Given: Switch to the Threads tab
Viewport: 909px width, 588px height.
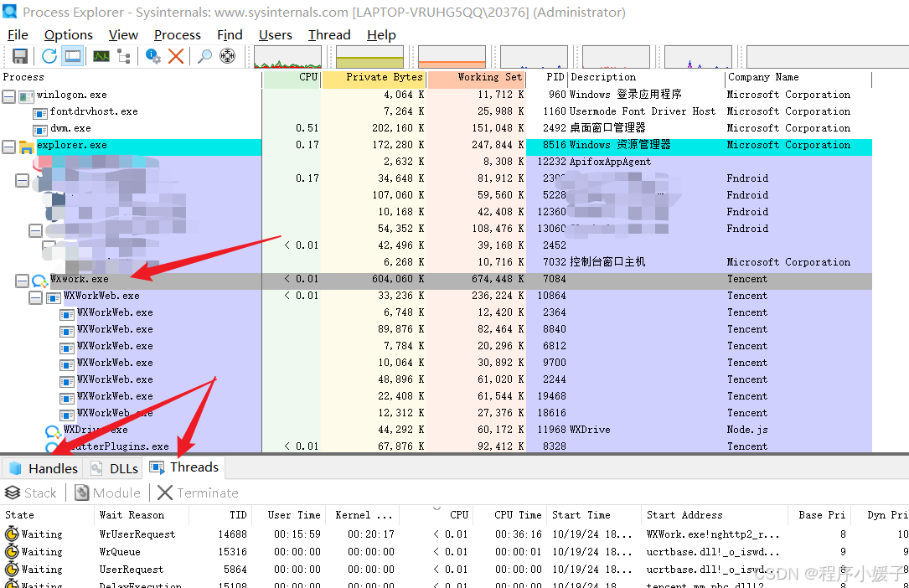Looking at the screenshot, I should pos(184,467).
